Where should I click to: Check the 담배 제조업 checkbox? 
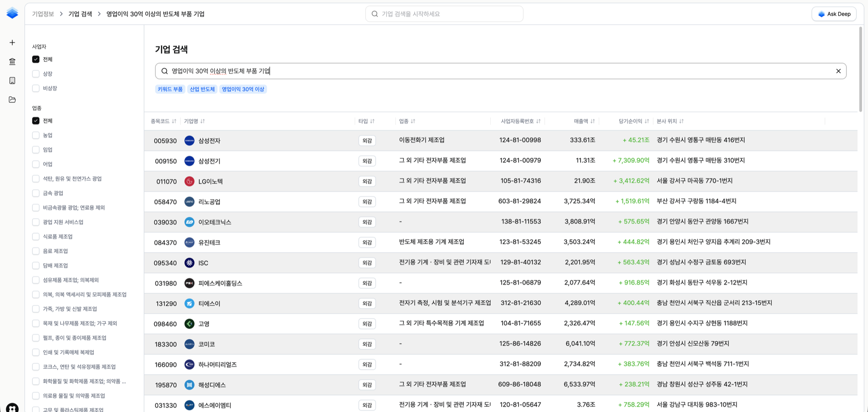tap(36, 265)
